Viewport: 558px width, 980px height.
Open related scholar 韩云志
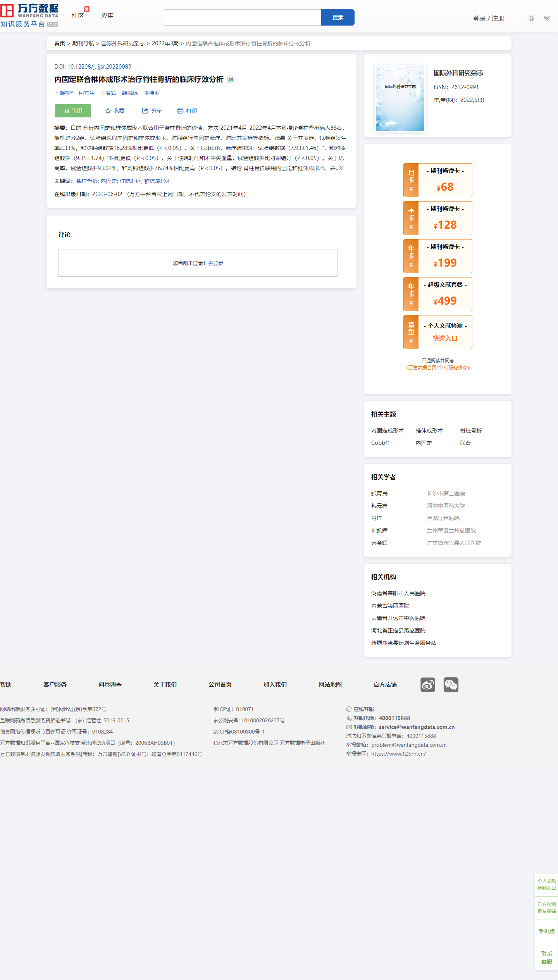[x=379, y=506]
